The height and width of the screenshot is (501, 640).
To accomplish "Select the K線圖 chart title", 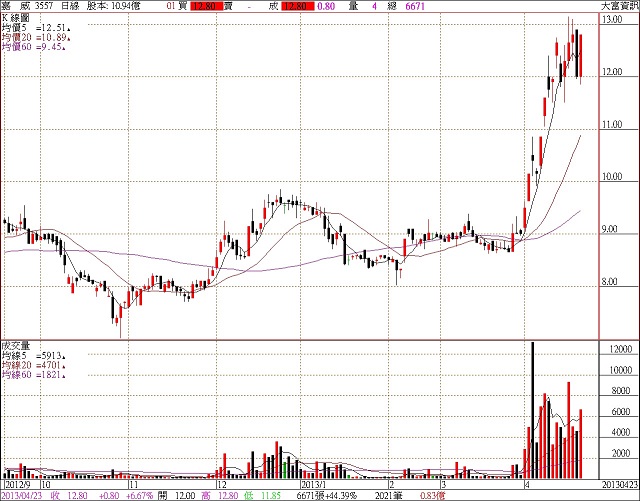I will [x=15, y=17].
